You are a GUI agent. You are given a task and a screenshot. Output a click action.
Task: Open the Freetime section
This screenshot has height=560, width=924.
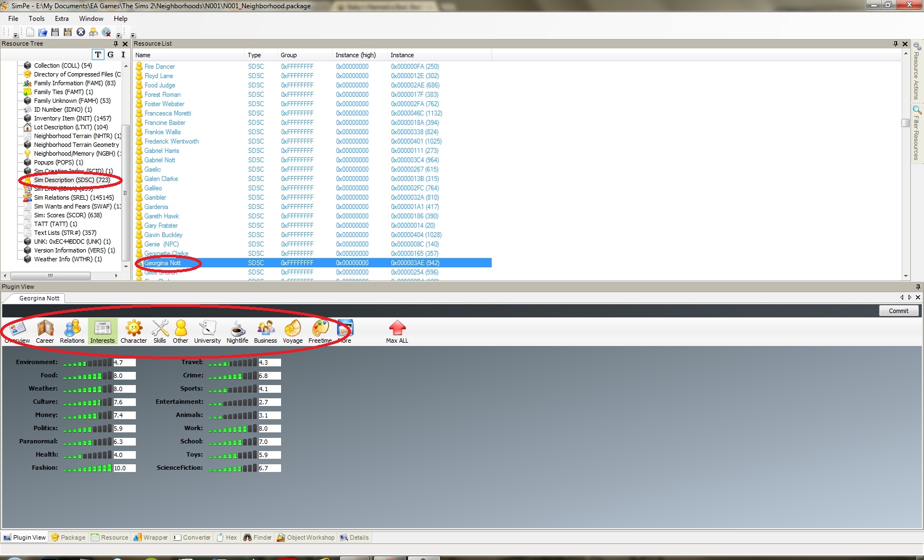(x=320, y=332)
